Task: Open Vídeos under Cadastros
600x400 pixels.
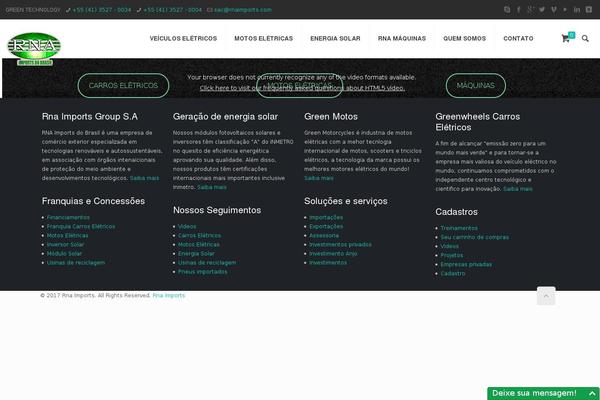Action: coord(450,246)
